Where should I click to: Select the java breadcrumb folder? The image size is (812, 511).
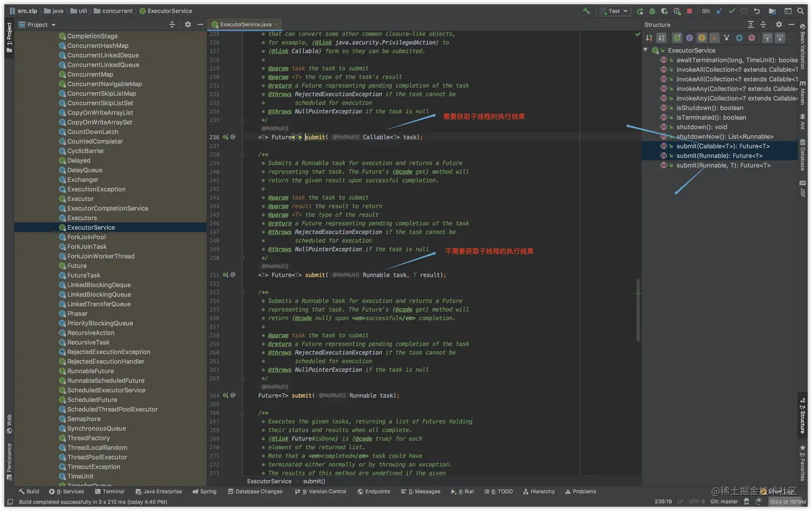pyautogui.click(x=53, y=11)
